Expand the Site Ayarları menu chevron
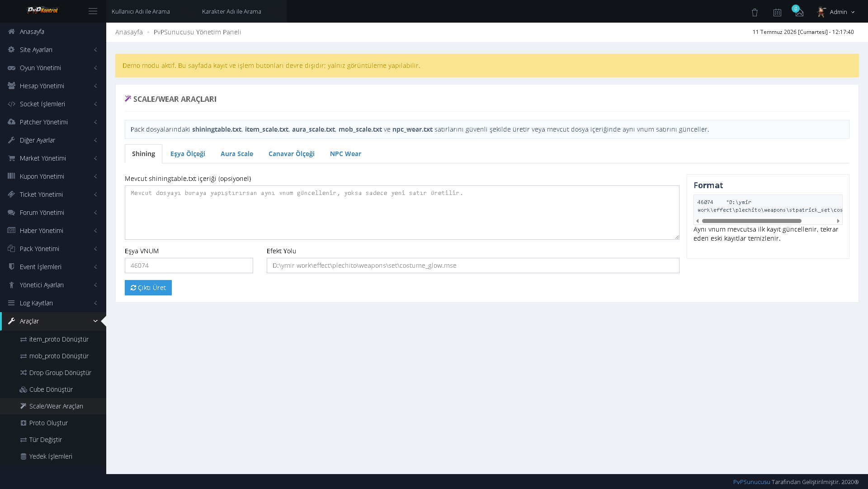Viewport: 868px width, 489px height. pos(95,50)
